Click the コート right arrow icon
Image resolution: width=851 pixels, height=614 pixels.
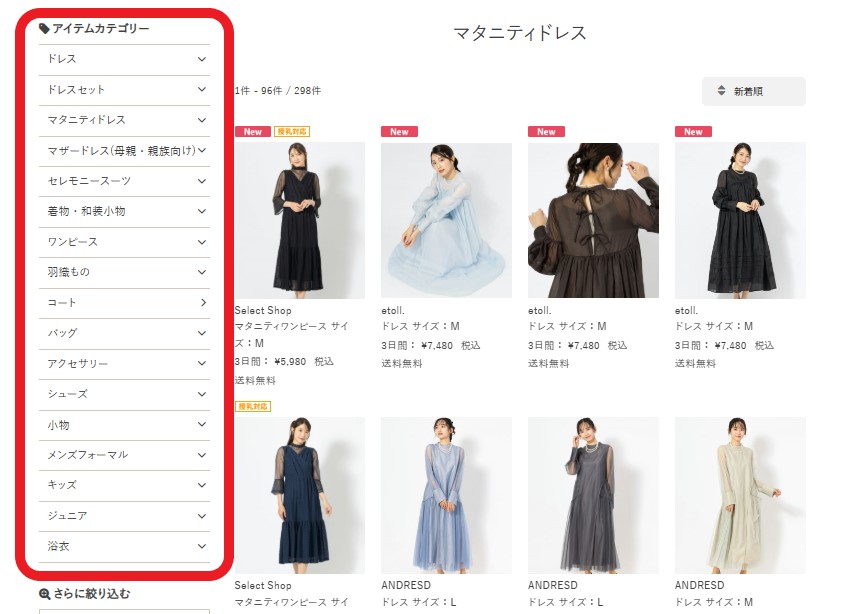tap(203, 302)
